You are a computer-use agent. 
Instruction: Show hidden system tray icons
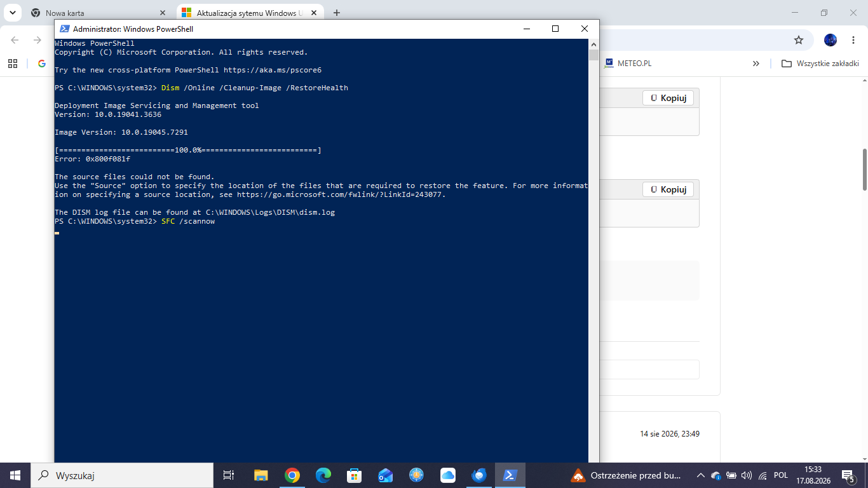pyautogui.click(x=701, y=475)
